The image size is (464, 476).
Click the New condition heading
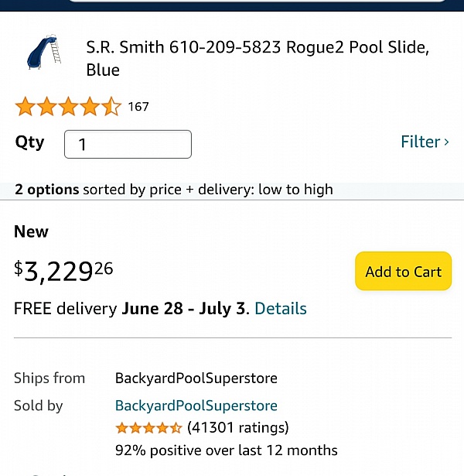(x=31, y=231)
